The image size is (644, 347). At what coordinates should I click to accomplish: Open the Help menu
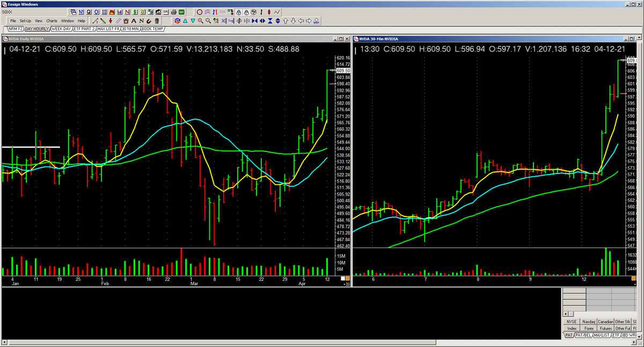[82, 21]
